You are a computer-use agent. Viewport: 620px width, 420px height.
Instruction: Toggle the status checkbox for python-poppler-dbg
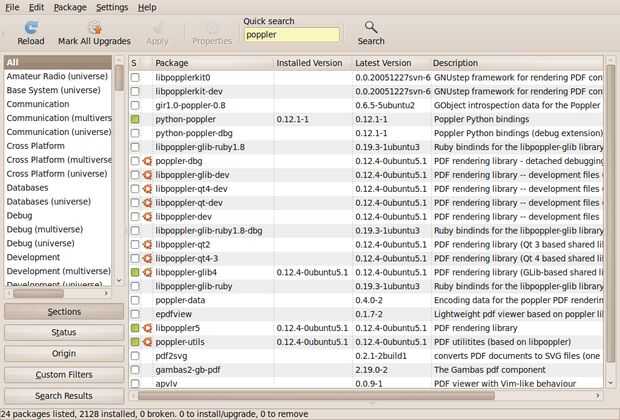click(135, 133)
